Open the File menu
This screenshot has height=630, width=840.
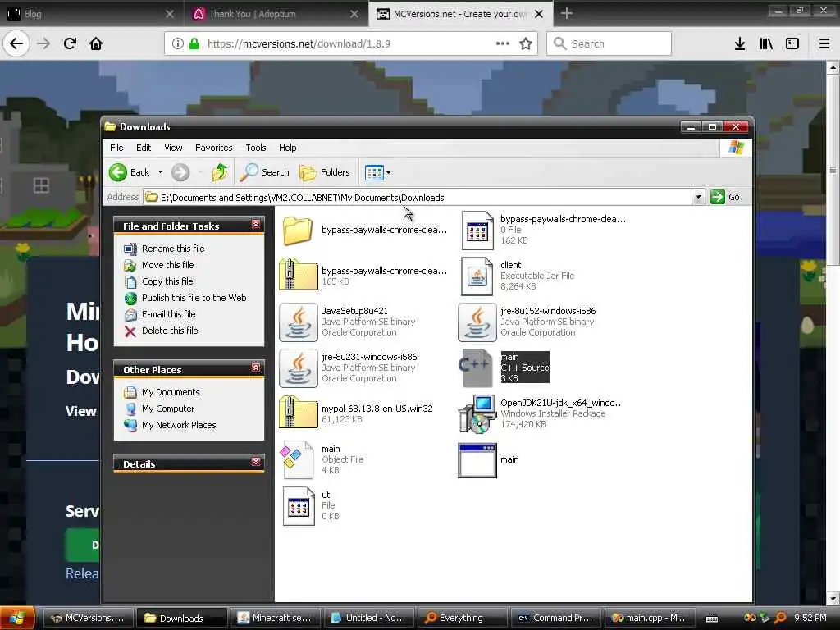pyautogui.click(x=116, y=148)
